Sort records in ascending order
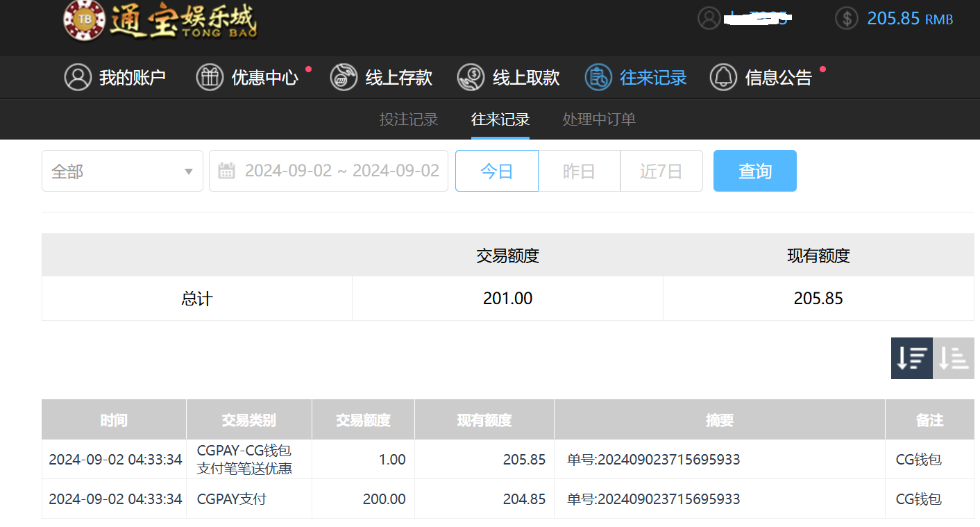 953,358
